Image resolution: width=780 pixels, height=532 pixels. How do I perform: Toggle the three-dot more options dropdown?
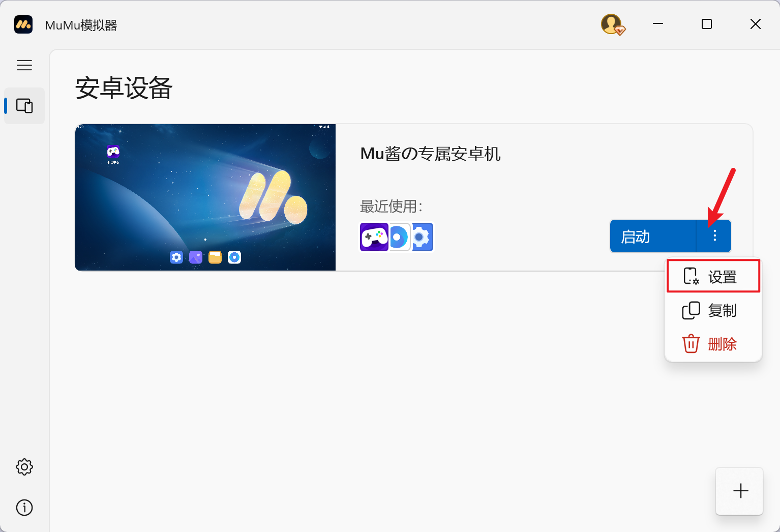[714, 236]
